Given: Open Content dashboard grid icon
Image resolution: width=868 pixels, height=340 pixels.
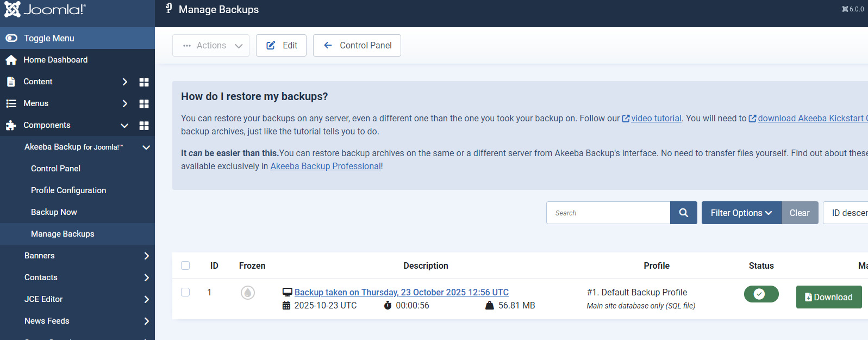Looking at the screenshot, I should [144, 82].
